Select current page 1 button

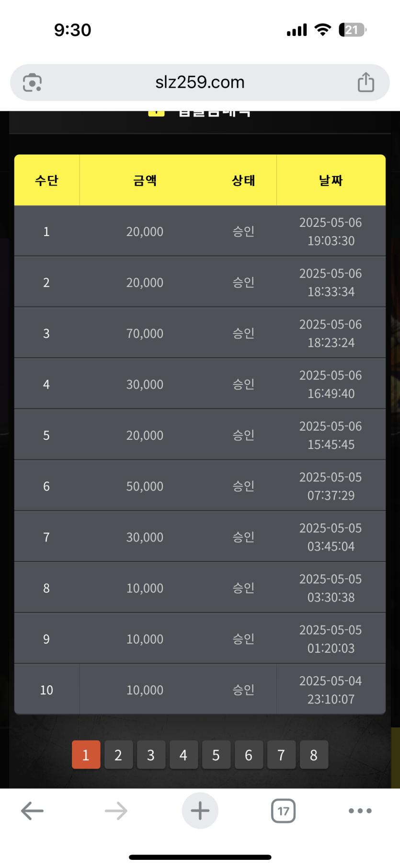coord(86,755)
